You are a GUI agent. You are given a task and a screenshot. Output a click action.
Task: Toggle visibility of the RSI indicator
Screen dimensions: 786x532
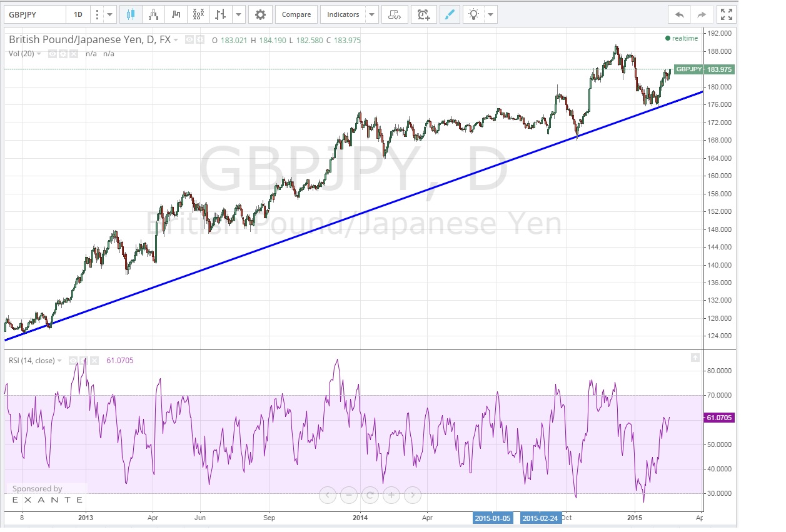pos(73,361)
